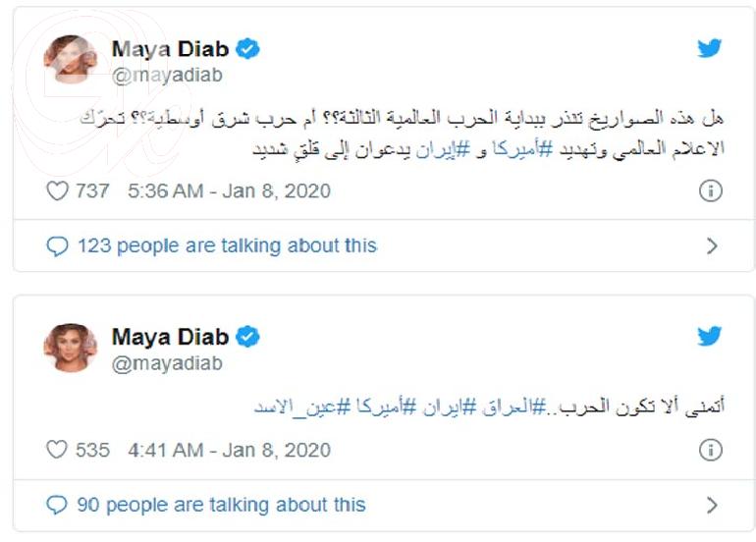This screenshot has height=542, width=756.
Task: Click the 5:36 AM - Jan 8, 2020 timestamp
Action: (x=230, y=191)
